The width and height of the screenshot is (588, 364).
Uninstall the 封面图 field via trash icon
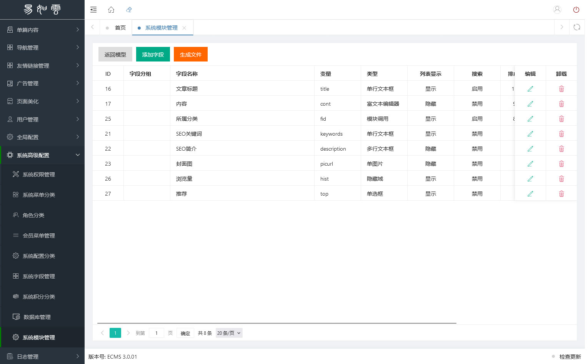click(x=561, y=164)
